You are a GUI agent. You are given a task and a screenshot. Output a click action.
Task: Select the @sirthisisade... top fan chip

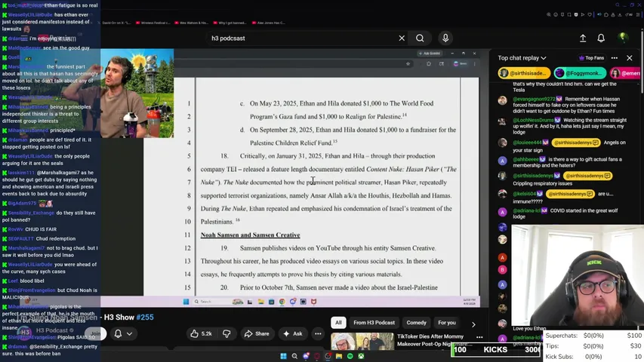[x=524, y=73]
